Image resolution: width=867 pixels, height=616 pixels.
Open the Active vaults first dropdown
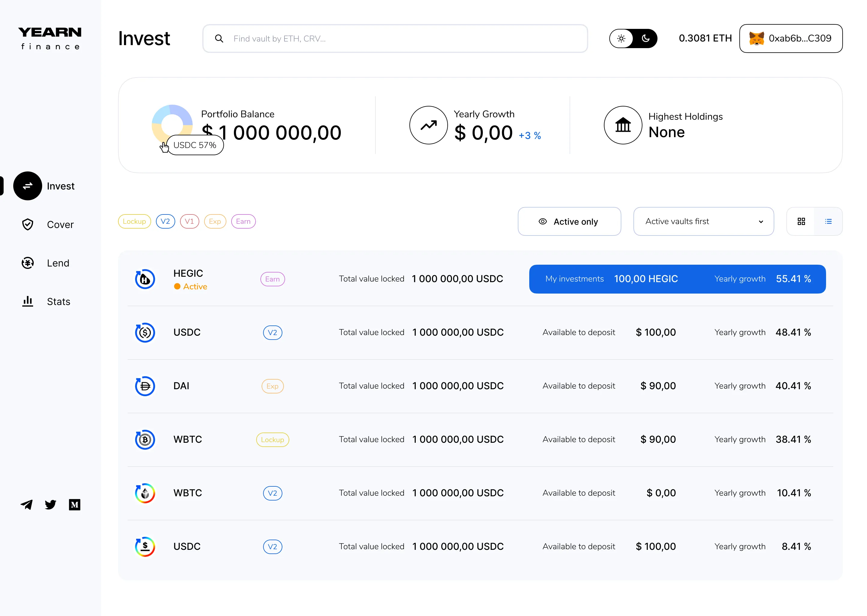click(704, 221)
